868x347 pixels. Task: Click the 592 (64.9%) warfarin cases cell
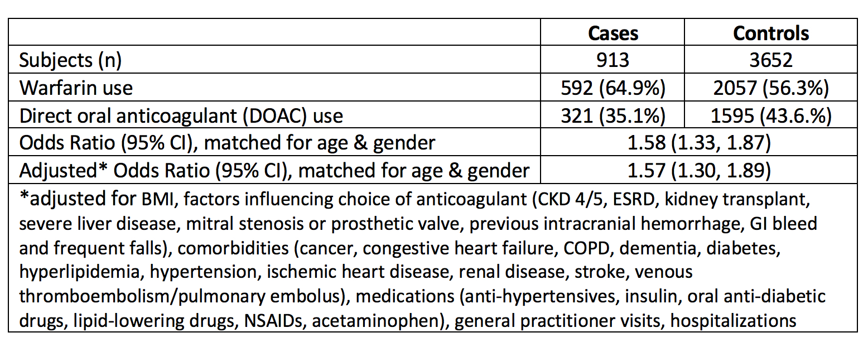[x=613, y=88]
